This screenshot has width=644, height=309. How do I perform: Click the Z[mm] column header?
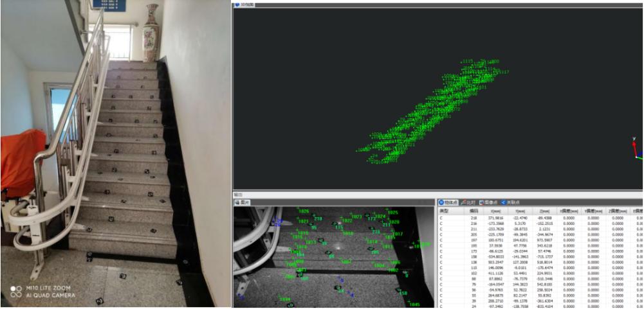point(545,210)
